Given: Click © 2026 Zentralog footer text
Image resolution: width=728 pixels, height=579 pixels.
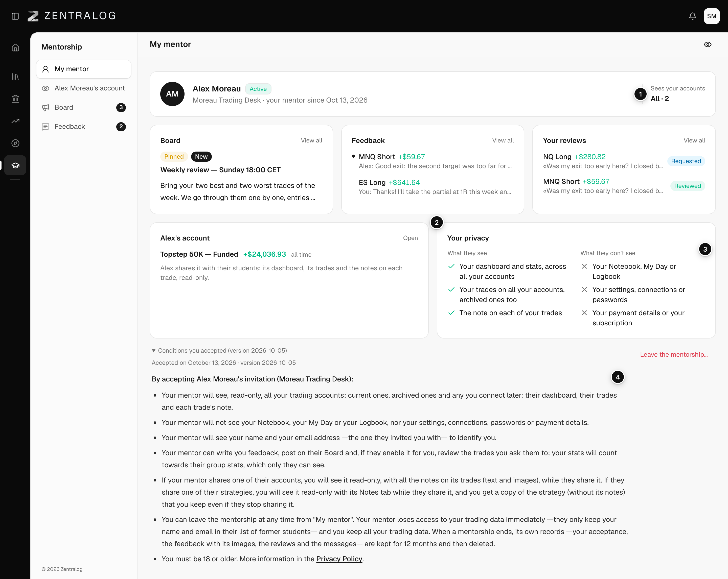Looking at the screenshot, I should pyautogui.click(x=62, y=569).
